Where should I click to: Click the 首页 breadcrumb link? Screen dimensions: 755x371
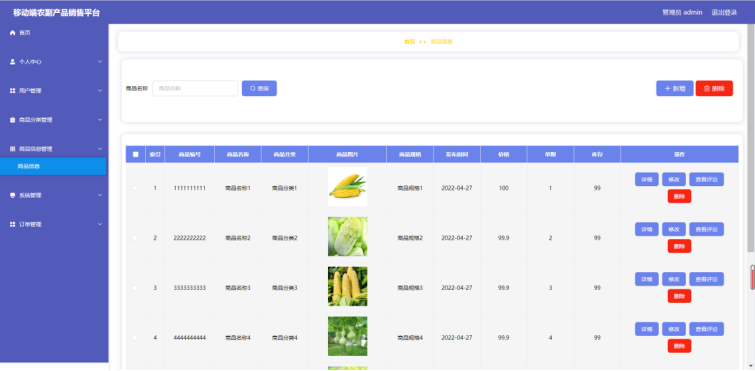coord(409,42)
